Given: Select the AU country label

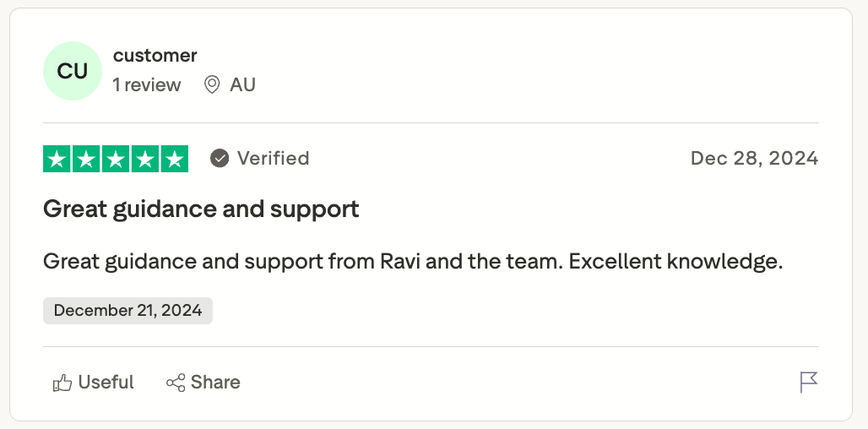Looking at the screenshot, I should coord(242,84).
